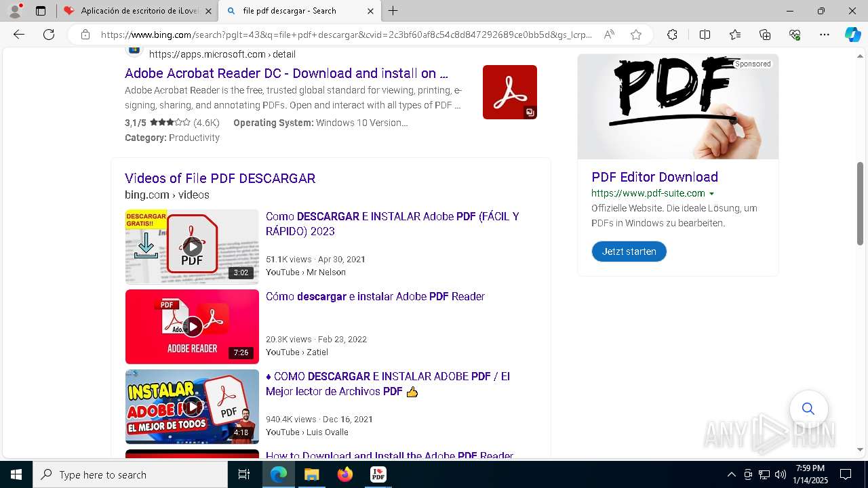Viewport: 868px width, 488px height.
Task: Select the file pdf descargar Search tab
Action: pyautogui.click(x=300, y=11)
